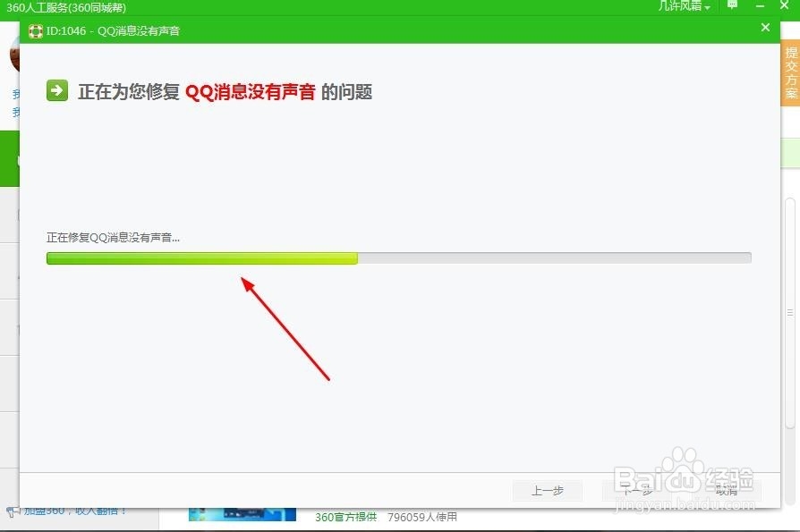Viewport: 800px width, 532px height.
Task: Click the 下一步 button
Action: point(637,490)
